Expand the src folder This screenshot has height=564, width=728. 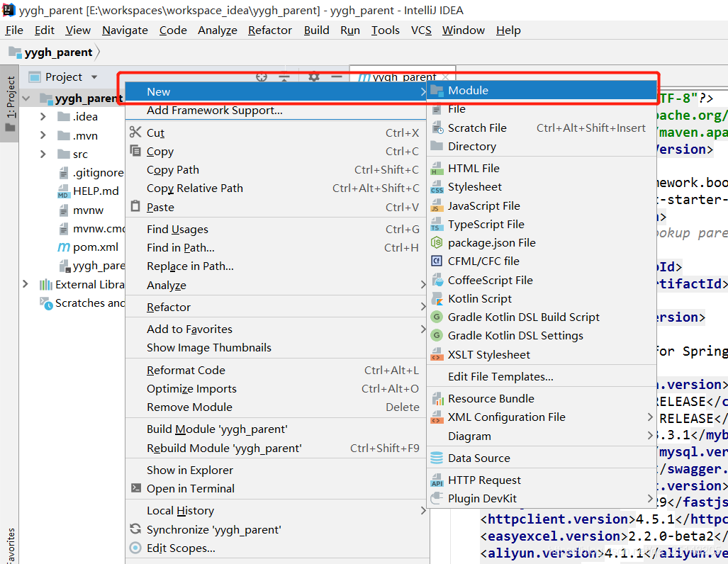point(43,154)
